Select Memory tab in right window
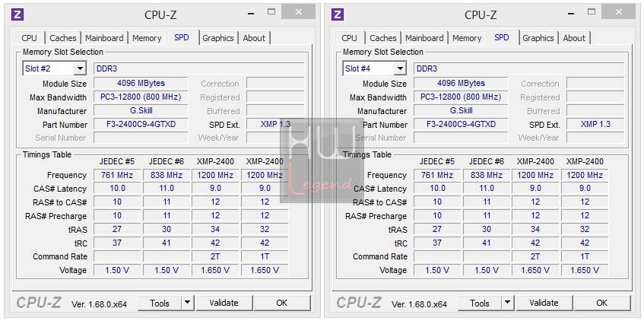The height and width of the screenshot is (321, 644). point(467,38)
